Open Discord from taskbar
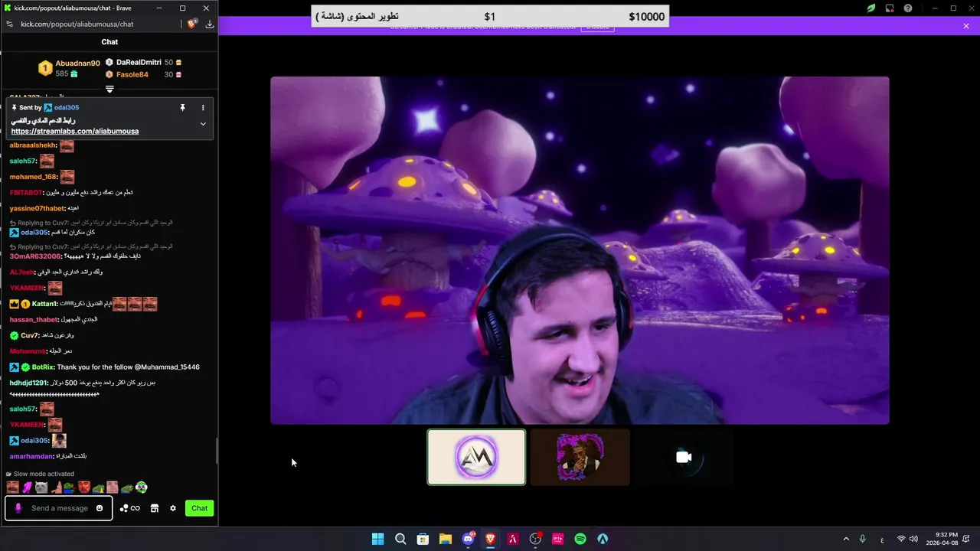Image resolution: width=980 pixels, height=551 pixels. click(x=468, y=539)
